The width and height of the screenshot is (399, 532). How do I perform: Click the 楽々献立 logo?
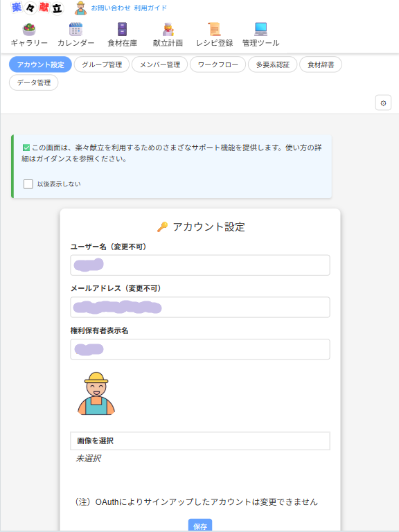point(37,8)
